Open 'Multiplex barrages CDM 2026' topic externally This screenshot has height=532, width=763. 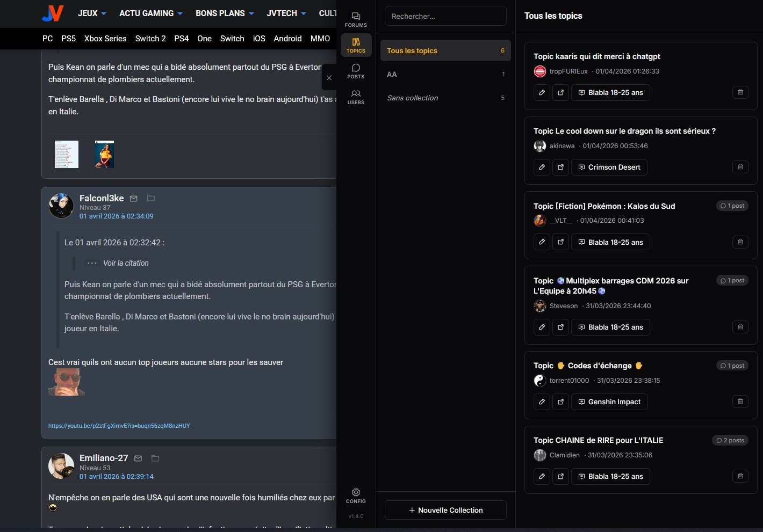[560, 327]
